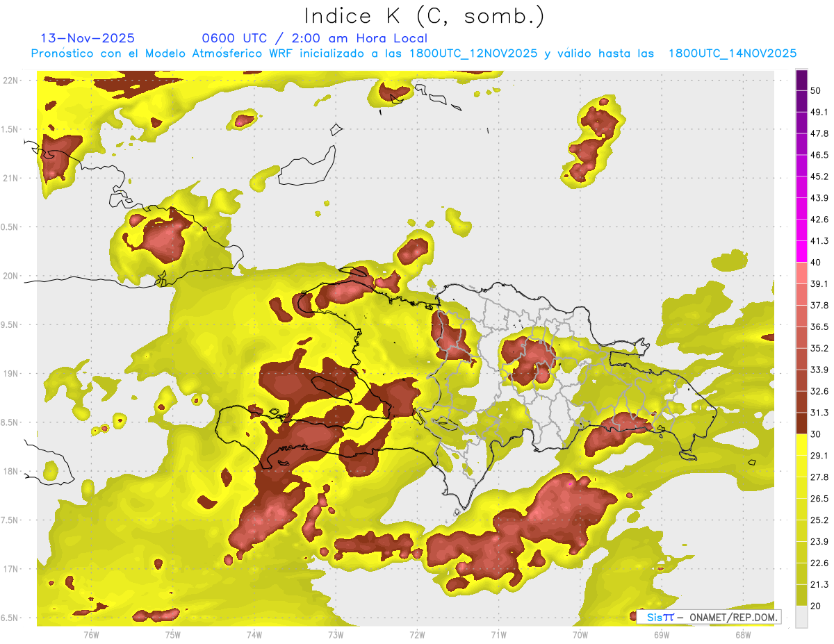Click the colorbar label '20'

click(815, 606)
